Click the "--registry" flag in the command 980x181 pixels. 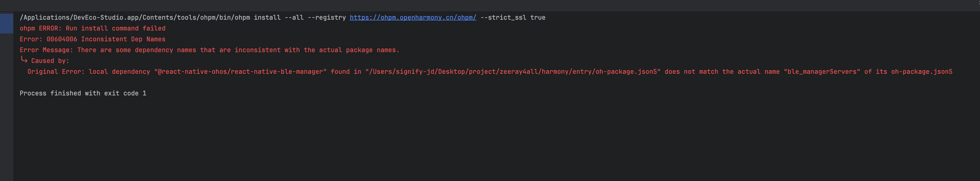pos(326,17)
